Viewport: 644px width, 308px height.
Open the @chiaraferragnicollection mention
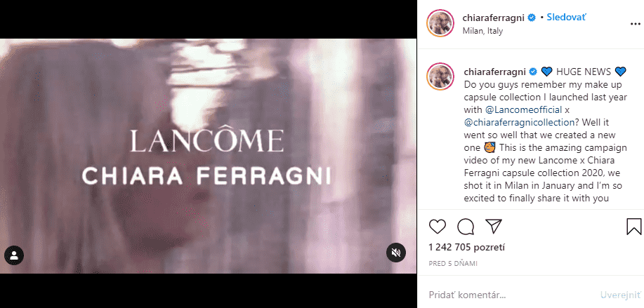pyautogui.click(x=519, y=122)
